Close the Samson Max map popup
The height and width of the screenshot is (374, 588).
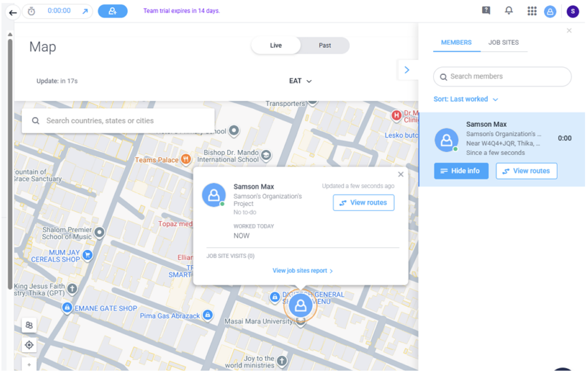coord(401,174)
